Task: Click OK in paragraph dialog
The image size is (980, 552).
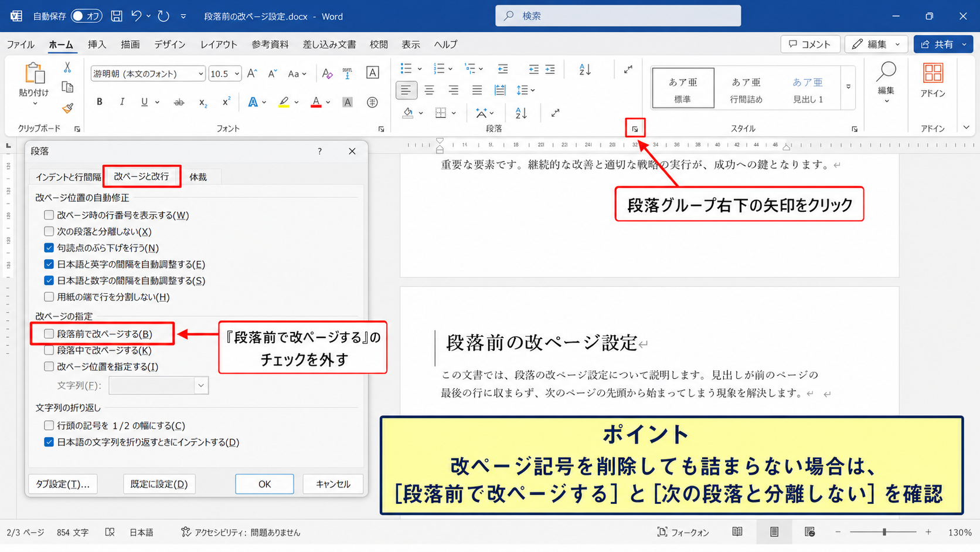Action: click(x=264, y=484)
